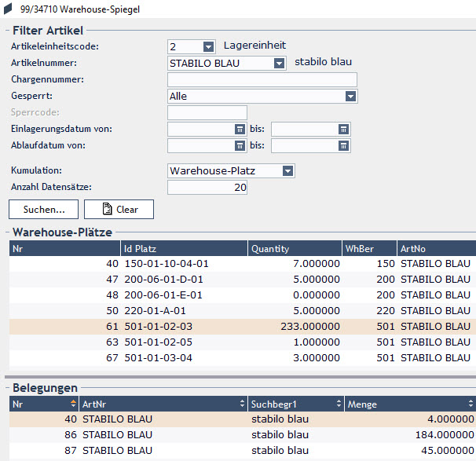The height and width of the screenshot is (461, 476).
Task: Collapse the Warehouse-Plätze section
Action: tap(7, 232)
